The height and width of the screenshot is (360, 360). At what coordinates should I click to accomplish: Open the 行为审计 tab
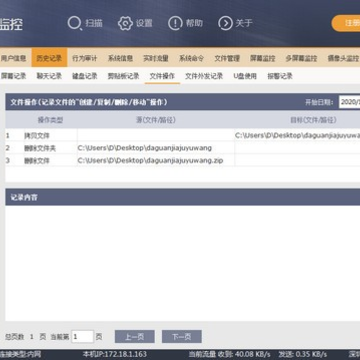point(85,58)
